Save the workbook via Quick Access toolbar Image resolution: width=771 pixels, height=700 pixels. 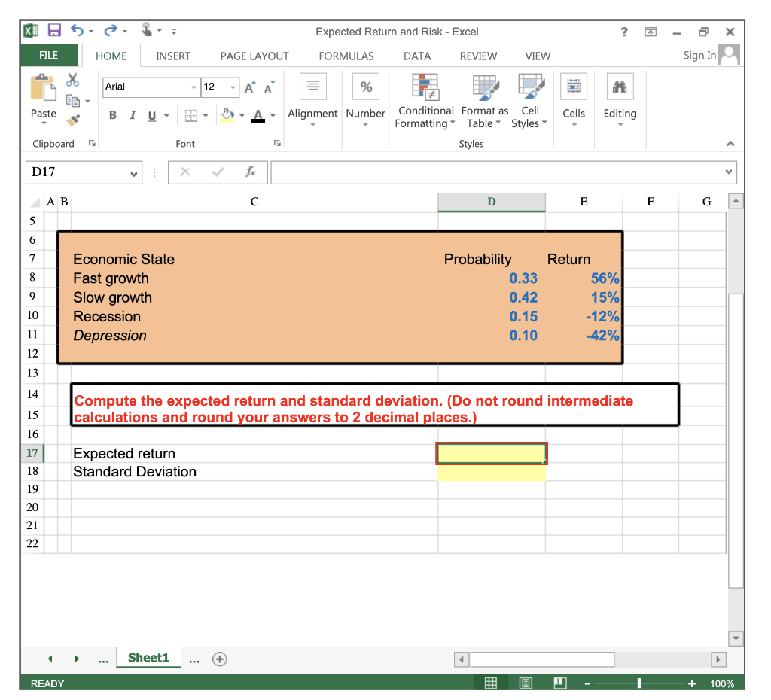click(55, 30)
